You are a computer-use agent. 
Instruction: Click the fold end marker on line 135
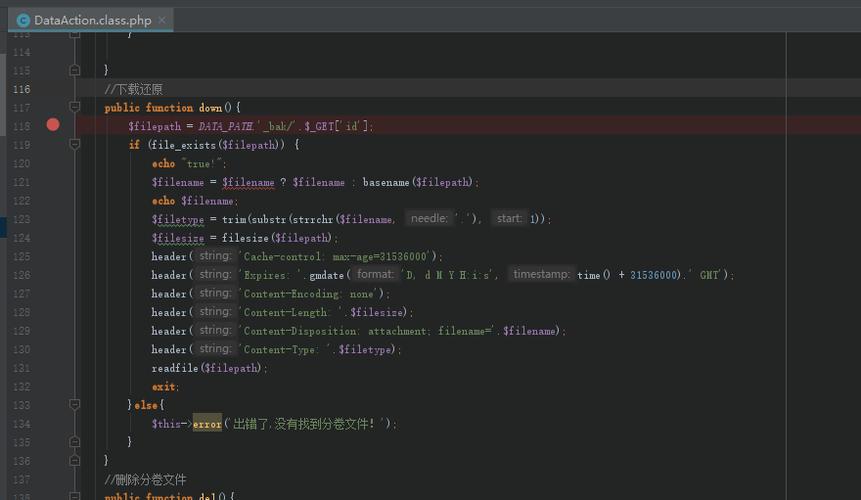click(x=75, y=442)
